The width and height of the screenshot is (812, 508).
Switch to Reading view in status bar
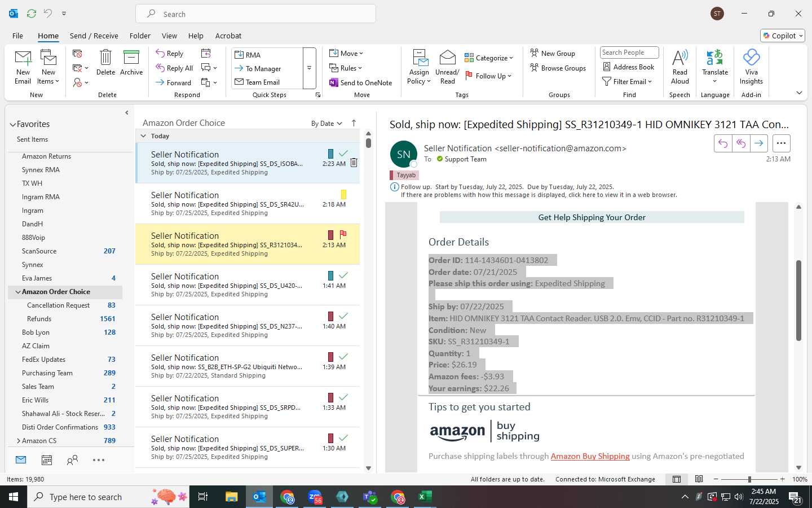[699, 479]
